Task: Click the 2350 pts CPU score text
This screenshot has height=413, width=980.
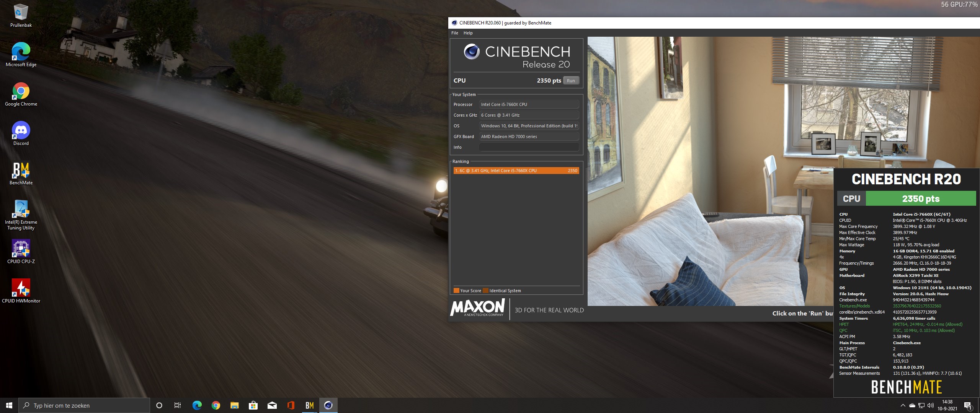Action: [549, 81]
